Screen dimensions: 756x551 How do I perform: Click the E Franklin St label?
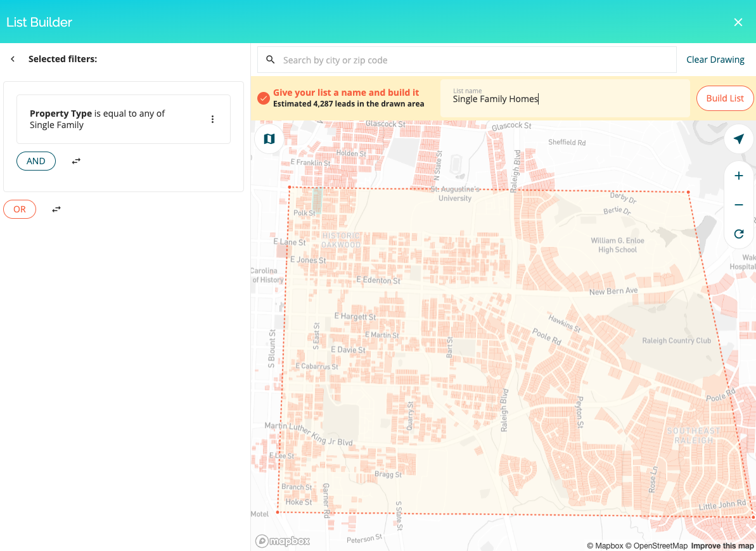tap(311, 162)
